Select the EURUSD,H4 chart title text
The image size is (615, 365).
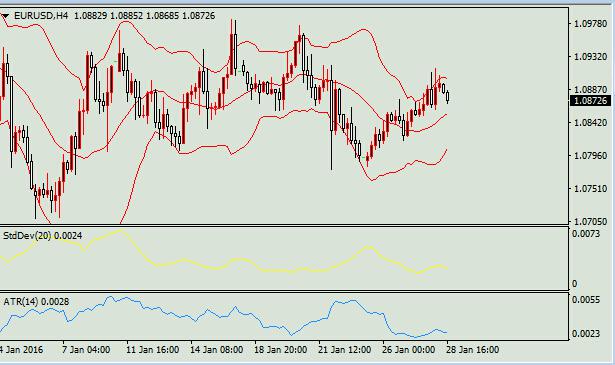(41, 16)
